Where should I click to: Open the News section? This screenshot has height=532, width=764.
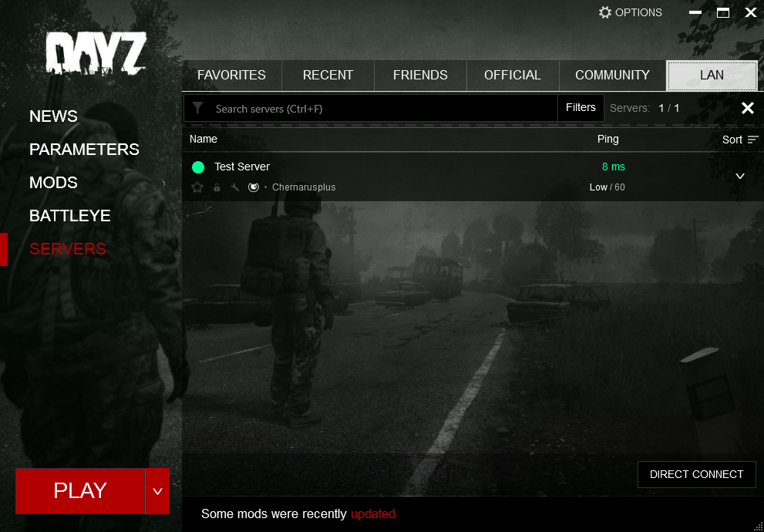pyautogui.click(x=53, y=116)
